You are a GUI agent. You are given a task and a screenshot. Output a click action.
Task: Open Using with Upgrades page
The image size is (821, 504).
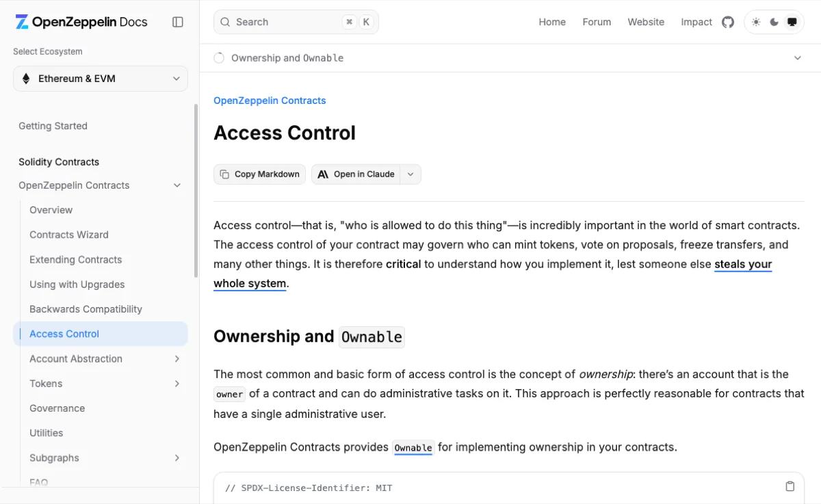click(x=77, y=284)
